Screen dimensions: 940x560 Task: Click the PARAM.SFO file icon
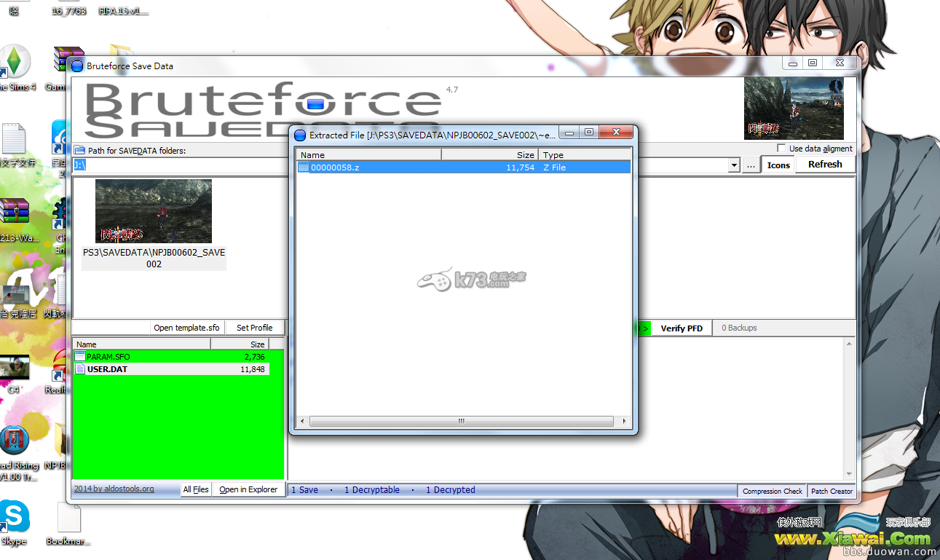(80, 357)
